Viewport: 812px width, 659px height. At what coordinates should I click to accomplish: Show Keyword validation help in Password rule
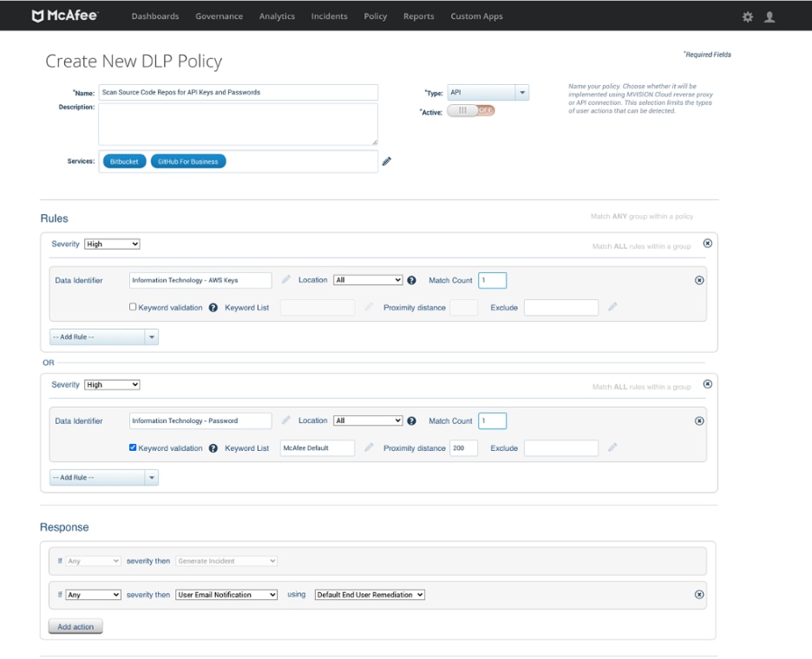click(x=213, y=448)
